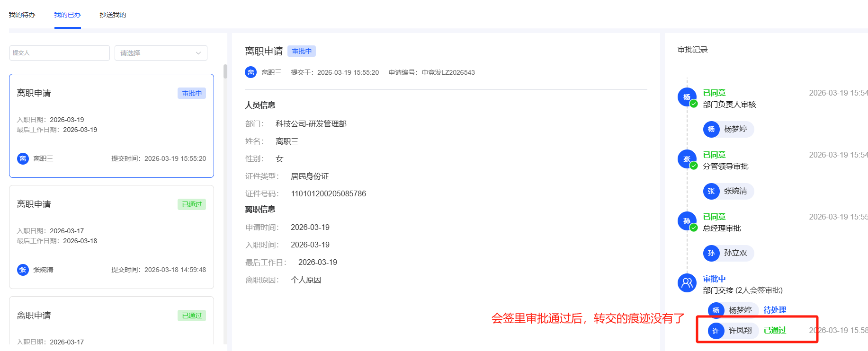The width and height of the screenshot is (868, 351).
Task: Click 分管领导审批 step name
Action: click(725, 166)
